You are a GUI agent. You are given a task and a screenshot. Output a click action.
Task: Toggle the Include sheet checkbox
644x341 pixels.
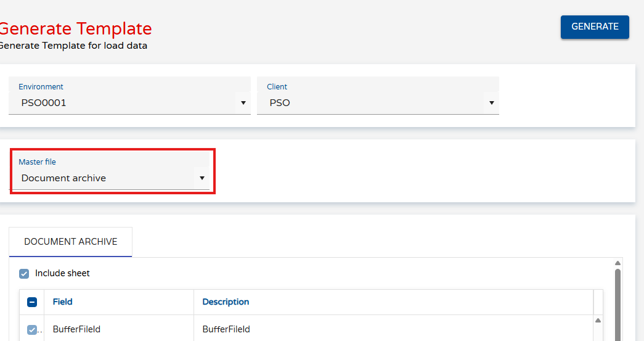pyautogui.click(x=24, y=274)
